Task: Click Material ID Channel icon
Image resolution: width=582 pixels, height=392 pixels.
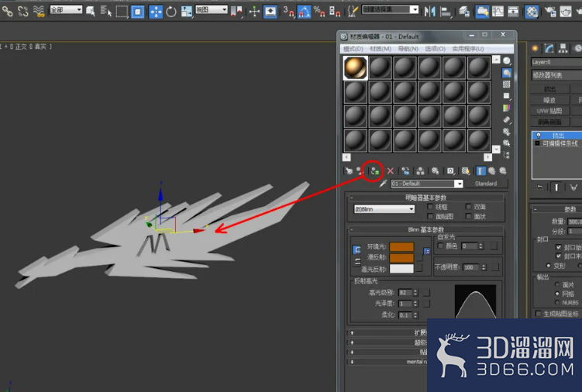Action: coord(450,171)
